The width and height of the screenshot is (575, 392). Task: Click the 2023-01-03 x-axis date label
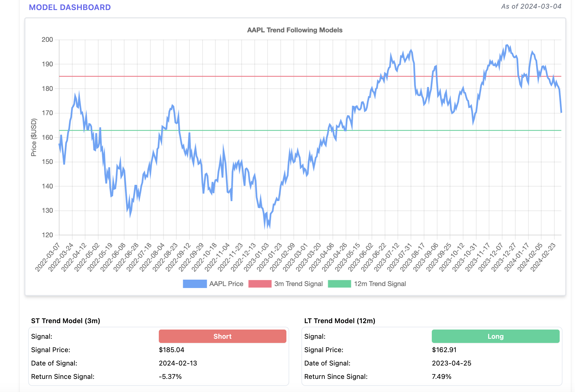256,257
